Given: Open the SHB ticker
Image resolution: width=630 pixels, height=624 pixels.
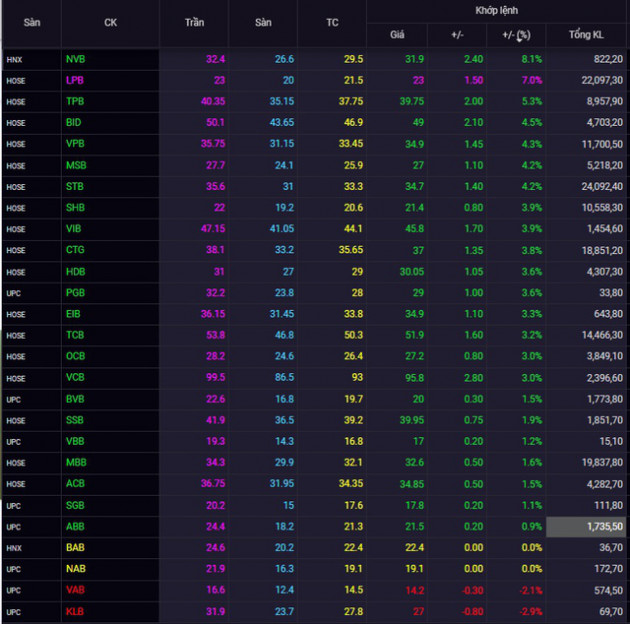Looking at the screenshot, I should click(75, 208).
